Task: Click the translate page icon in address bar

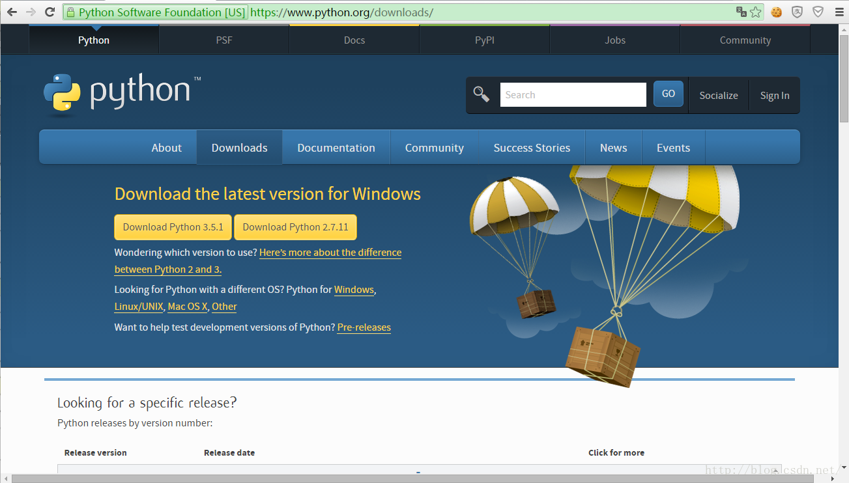Action: click(x=741, y=12)
